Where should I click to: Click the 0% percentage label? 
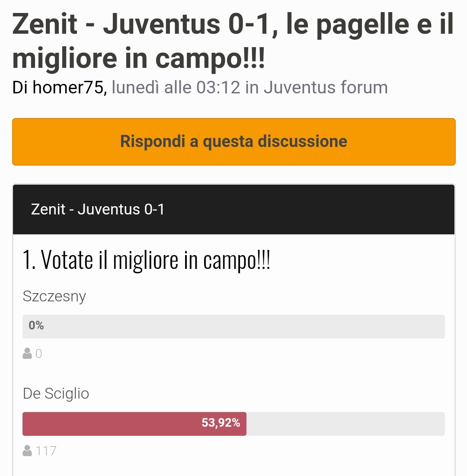click(x=36, y=326)
